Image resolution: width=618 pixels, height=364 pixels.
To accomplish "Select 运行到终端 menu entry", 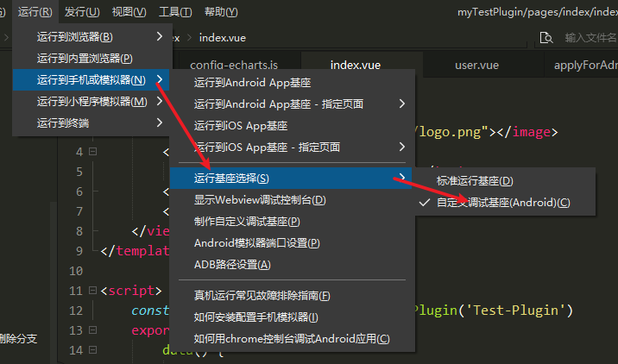I will pyautogui.click(x=92, y=122).
